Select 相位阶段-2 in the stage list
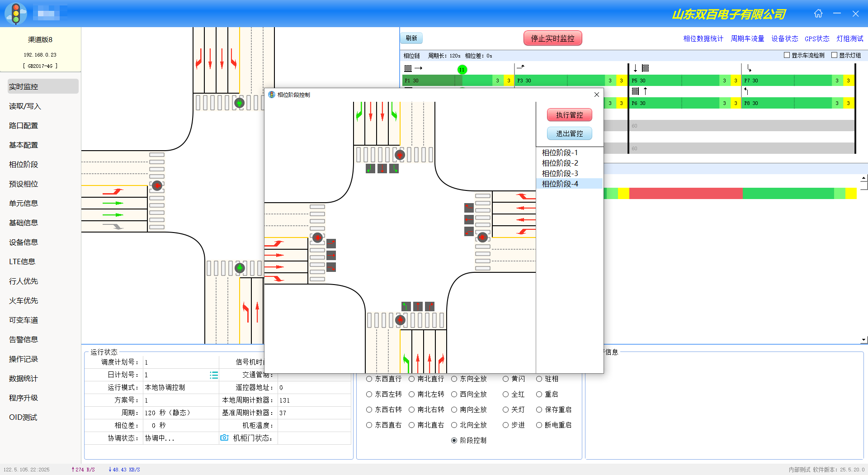 click(x=560, y=163)
